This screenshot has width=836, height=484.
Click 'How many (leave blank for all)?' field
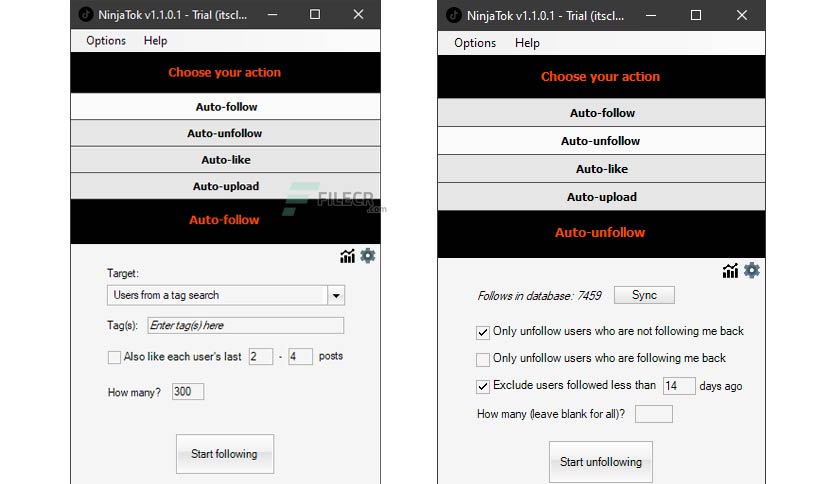tap(654, 414)
